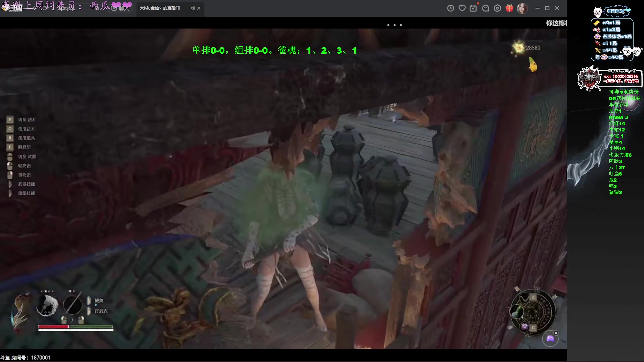Click the gold bar ×9=1局 row

coord(607,23)
